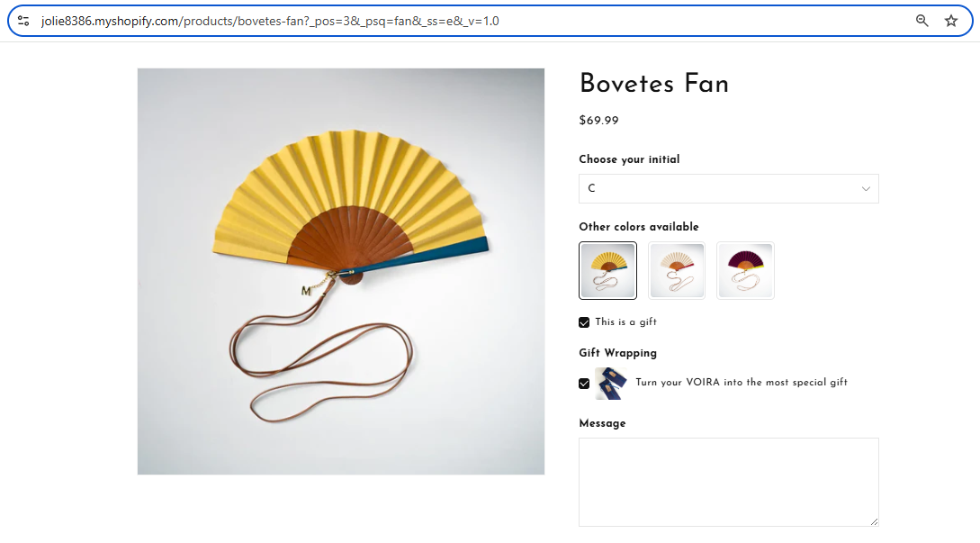
Task: Click the Bovetes Fan product title
Action: pyautogui.click(x=653, y=84)
